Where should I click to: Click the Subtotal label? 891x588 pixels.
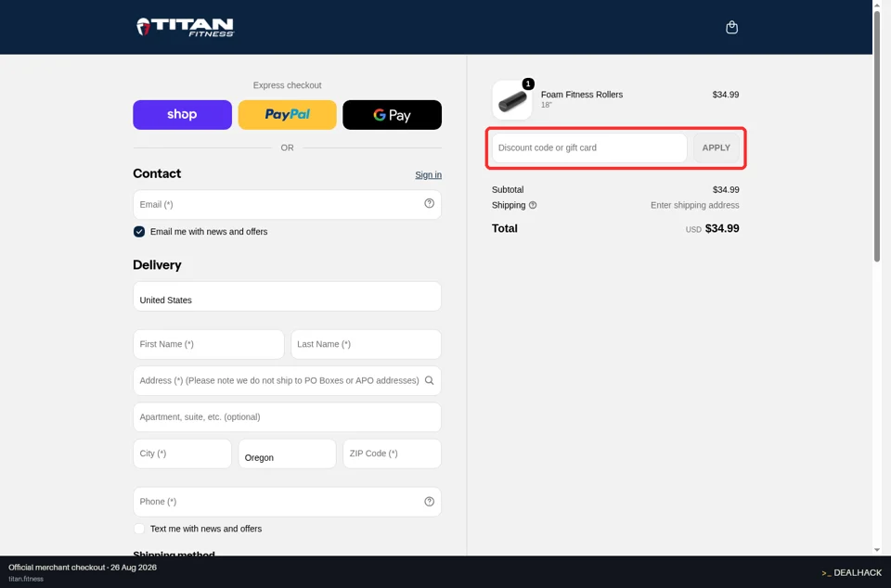click(x=508, y=189)
